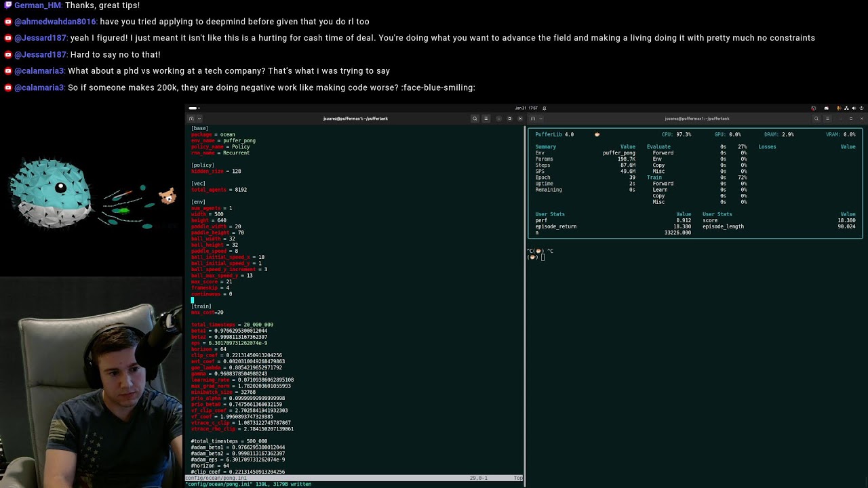Viewport: 868px width, 488px height.
Task: Open power menu icon in top bar
Action: click(862, 108)
